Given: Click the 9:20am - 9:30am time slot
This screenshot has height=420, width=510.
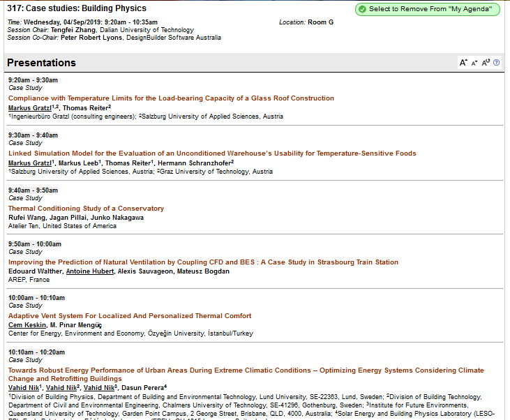Looking at the screenshot, I should 33,80.
